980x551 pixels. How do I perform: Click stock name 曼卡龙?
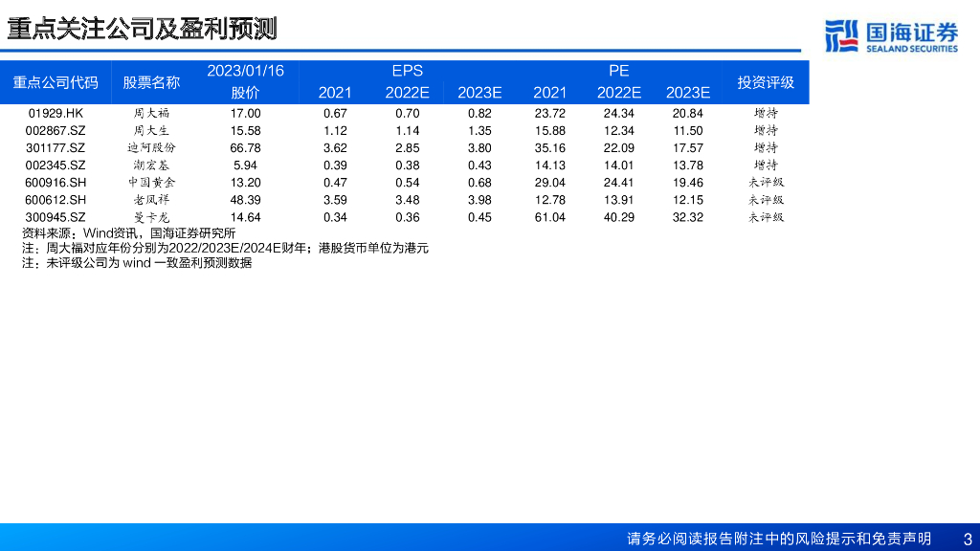151,218
